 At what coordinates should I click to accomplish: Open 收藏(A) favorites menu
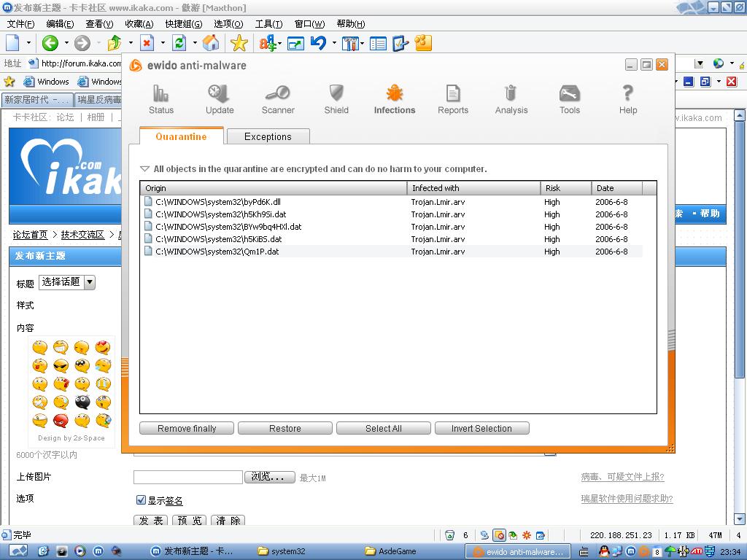click(139, 24)
